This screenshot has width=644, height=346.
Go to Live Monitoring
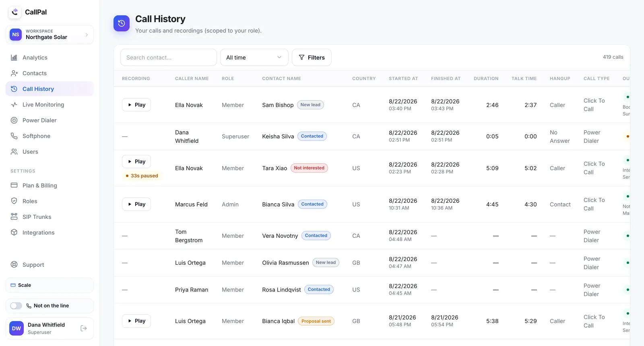point(50,105)
